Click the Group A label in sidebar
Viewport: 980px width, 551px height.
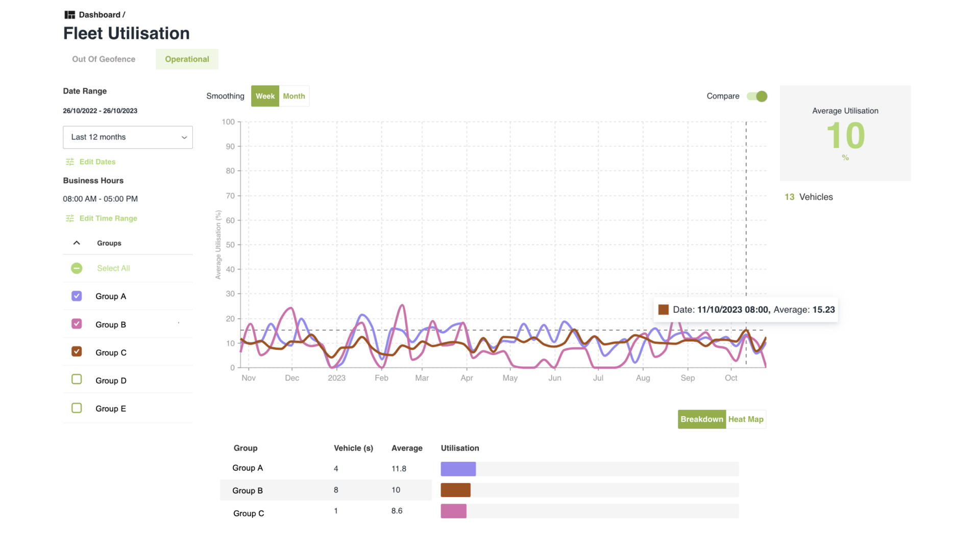pos(111,296)
